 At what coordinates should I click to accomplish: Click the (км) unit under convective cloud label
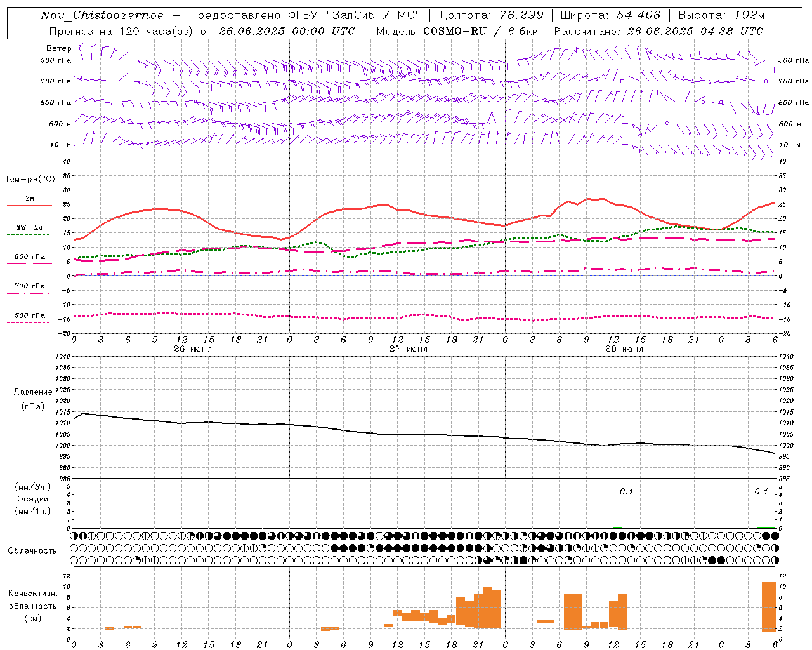coord(33,618)
